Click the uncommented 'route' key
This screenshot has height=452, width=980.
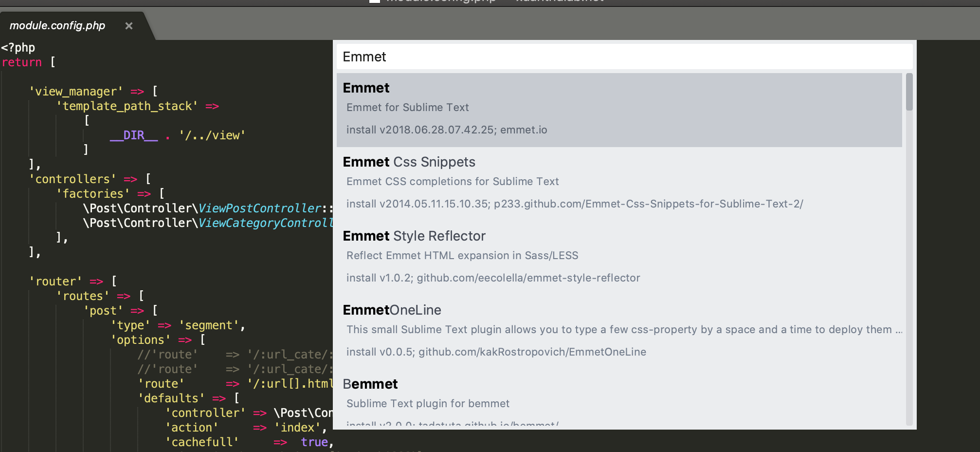(x=161, y=384)
